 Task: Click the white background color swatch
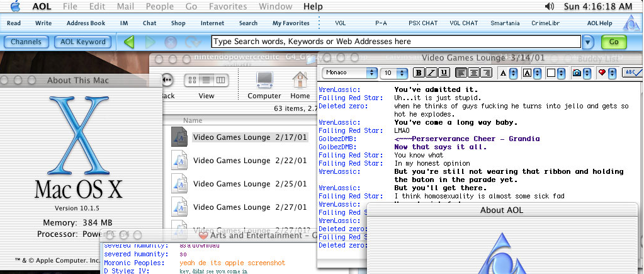tap(551, 73)
